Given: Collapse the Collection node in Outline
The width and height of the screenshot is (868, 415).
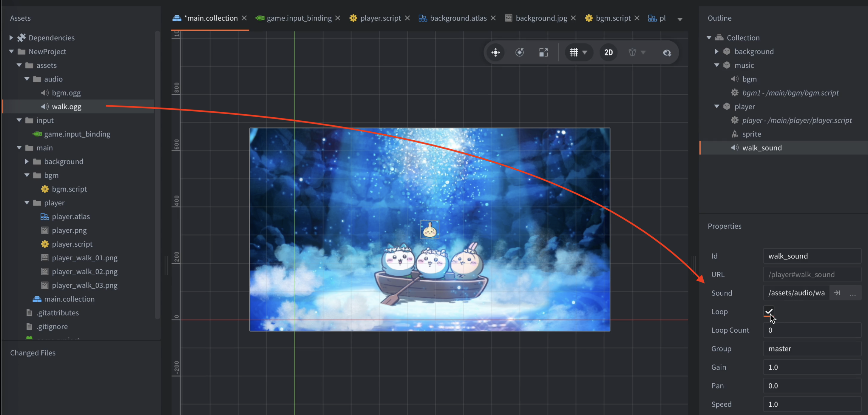Looking at the screenshot, I should tap(709, 37).
